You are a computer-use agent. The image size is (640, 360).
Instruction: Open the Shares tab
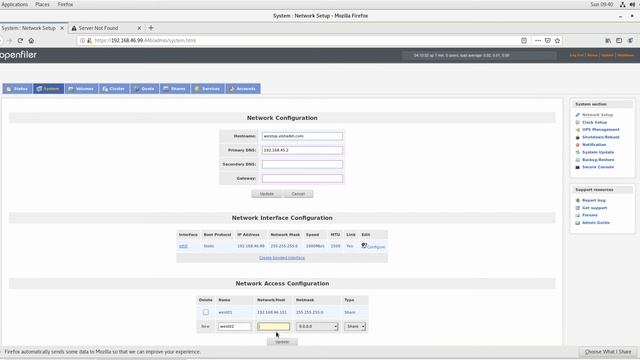[x=175, y=89]
